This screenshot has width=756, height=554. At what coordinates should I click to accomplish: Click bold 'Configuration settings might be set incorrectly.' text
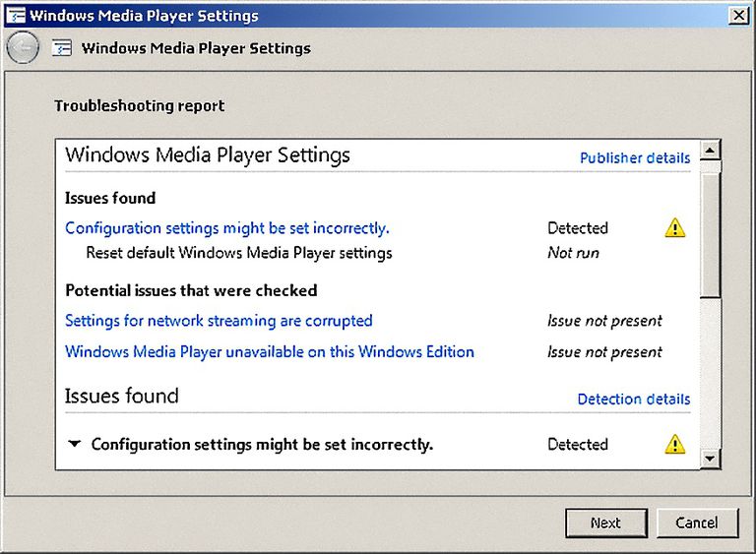click(262, 444)
